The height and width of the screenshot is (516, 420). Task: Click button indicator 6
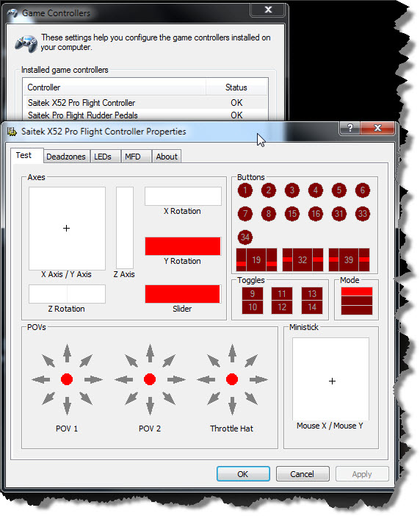click(x=363, y=190)
